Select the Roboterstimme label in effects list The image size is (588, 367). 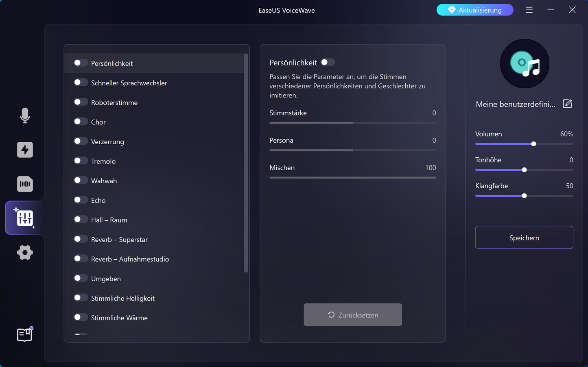click(114, 102)
